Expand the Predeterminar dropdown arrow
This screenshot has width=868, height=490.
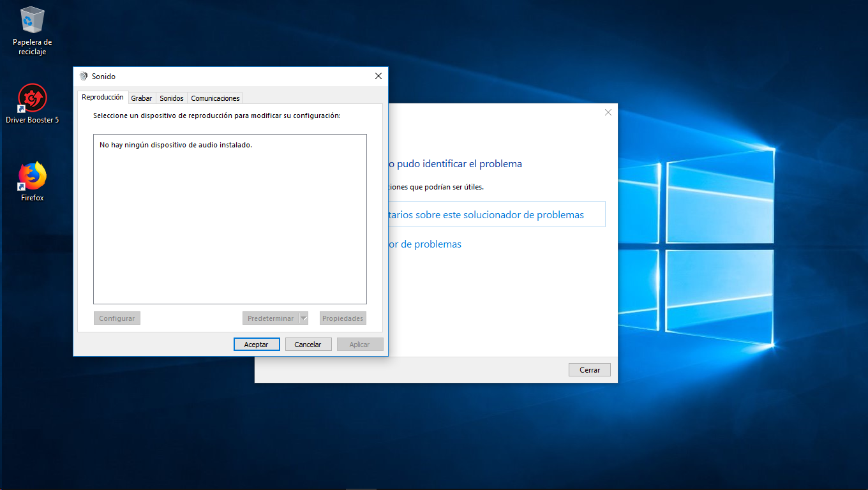pyautogui.click(x=304, y=318)
